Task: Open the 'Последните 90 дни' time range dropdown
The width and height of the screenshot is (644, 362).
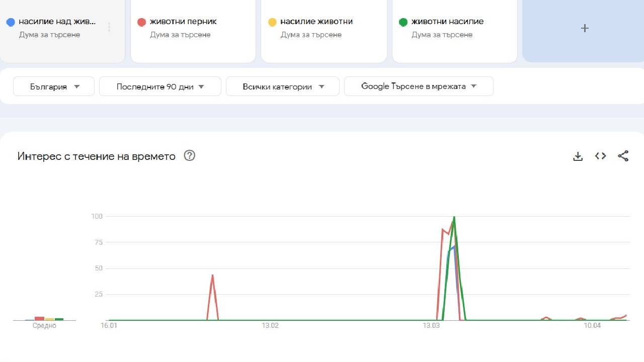Action: click(x=160, y=86)
